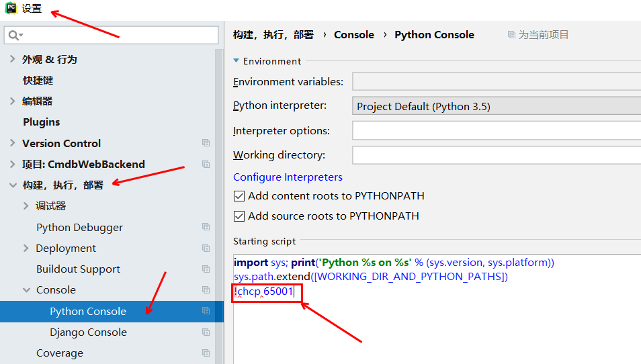Click the search magnifier icon in settings

tap(15, 35)
